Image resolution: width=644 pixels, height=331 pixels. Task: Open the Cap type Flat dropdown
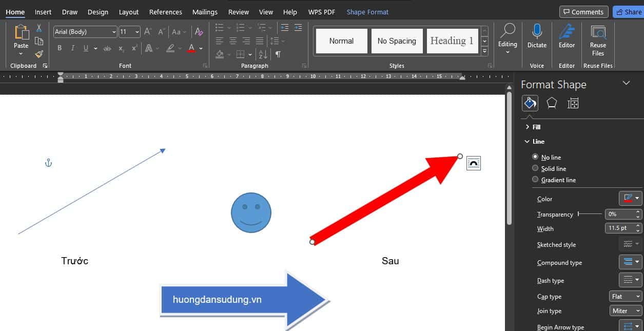626,297
